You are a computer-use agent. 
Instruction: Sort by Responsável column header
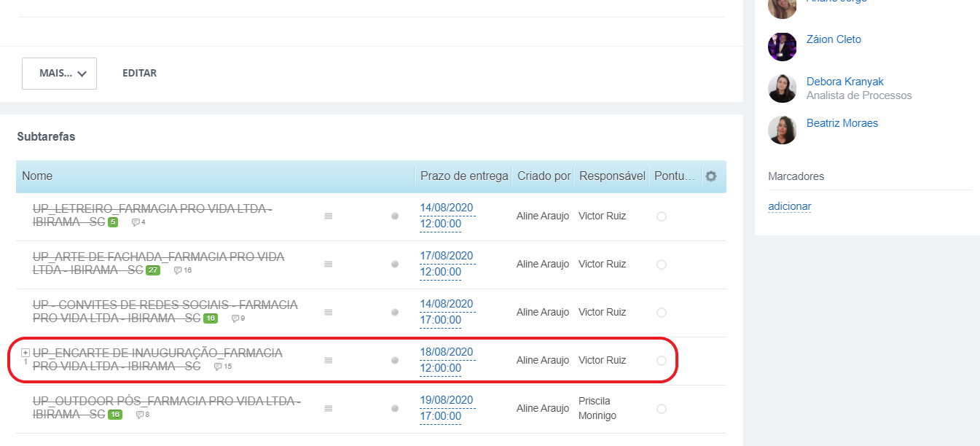click(x=612, y=176)
